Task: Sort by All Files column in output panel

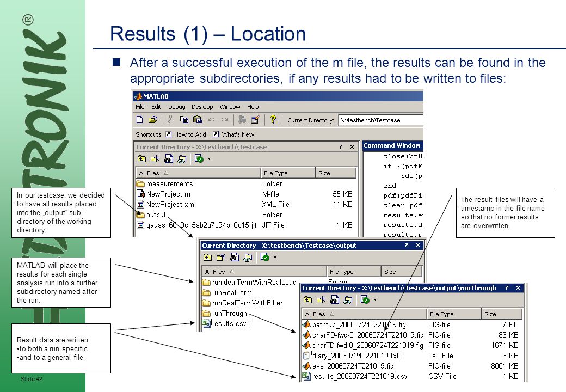Action: pos(264,272)
